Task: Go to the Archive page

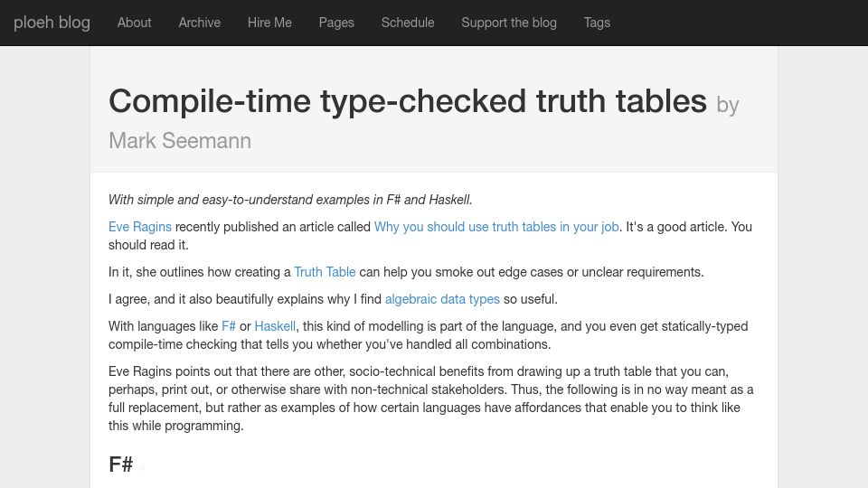Action: (x=199, y=23)
